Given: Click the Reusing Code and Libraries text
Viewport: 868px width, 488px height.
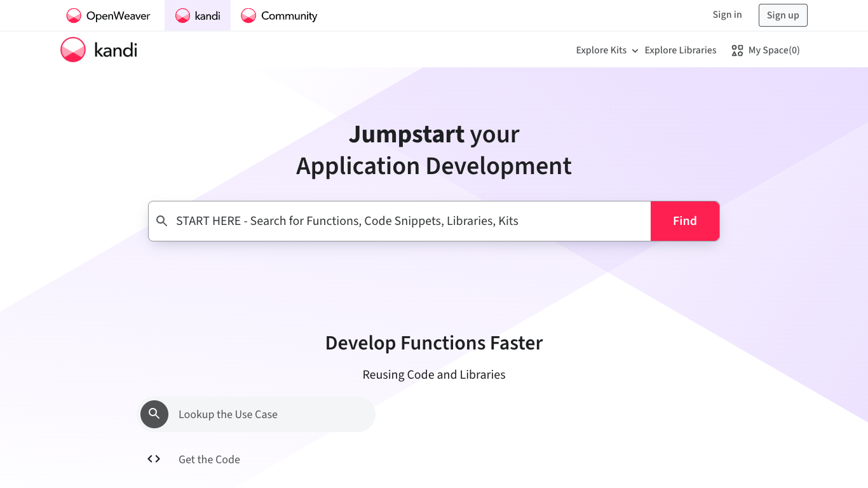Looking at the screenshot, I should 434,375.
